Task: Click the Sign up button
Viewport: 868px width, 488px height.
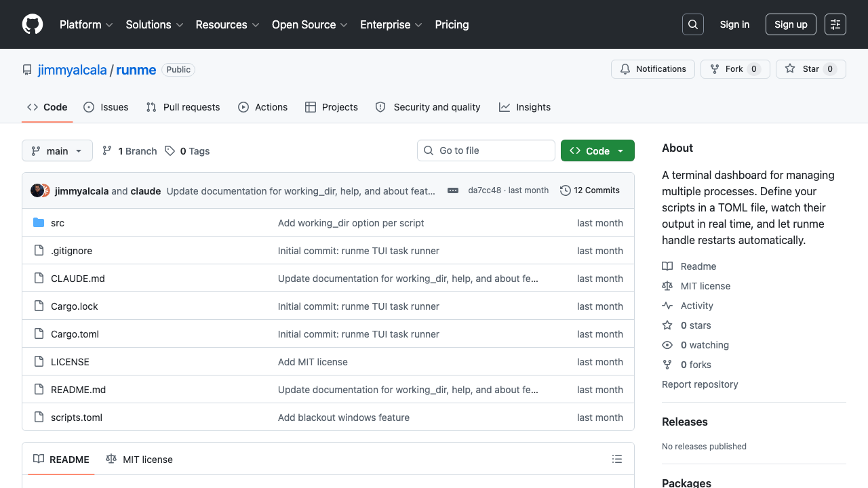Action: pyautogui.click(x=790, y=24)
